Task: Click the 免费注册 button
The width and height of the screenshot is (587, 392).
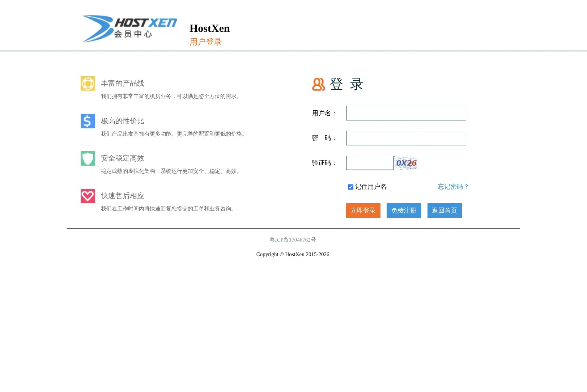Action: tap(404, 210)
